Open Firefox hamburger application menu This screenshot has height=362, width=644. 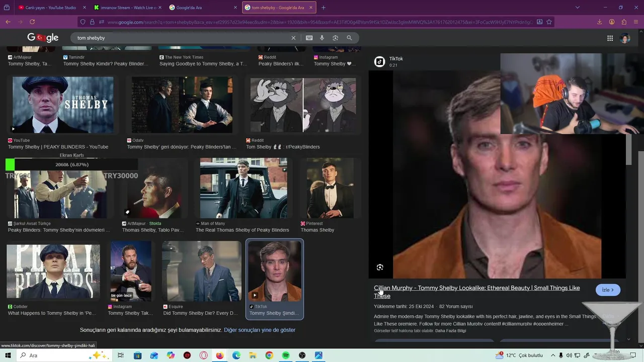click(x=636, y=22)
